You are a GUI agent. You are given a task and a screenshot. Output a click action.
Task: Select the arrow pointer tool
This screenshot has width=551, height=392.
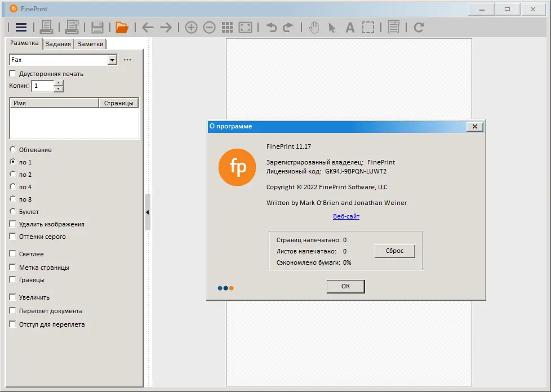point(332,28)
